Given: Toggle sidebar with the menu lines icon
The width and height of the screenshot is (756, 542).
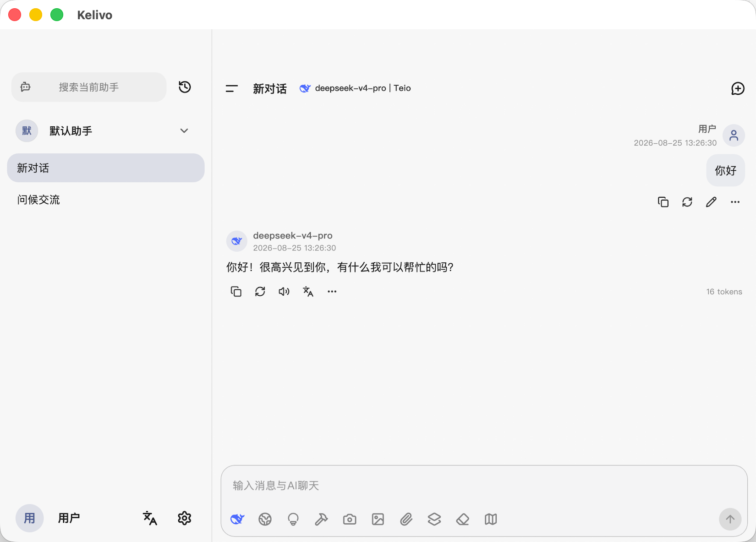Looking at the screenshot, I should (232, 88).
